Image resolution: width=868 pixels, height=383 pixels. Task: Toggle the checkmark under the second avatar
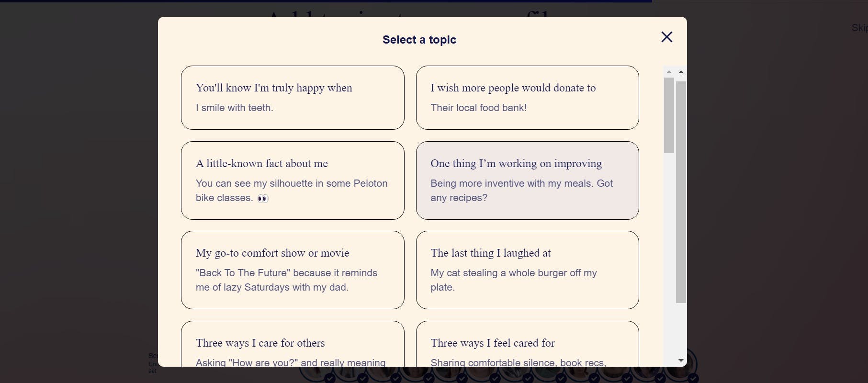tap(363, 378)
